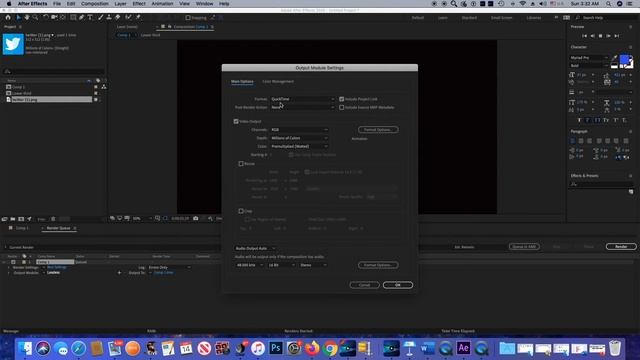Screen dimensions: 640x360
Task: Select the Type text tool
Action: coord(90,18)
